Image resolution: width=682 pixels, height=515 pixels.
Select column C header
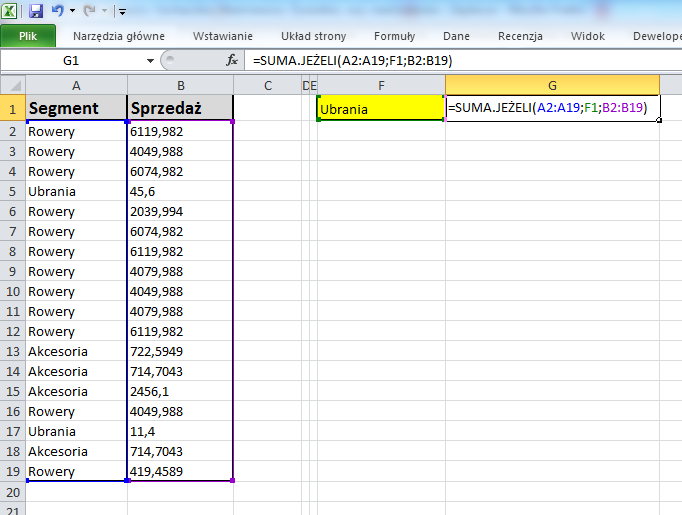tap(267, 86)
